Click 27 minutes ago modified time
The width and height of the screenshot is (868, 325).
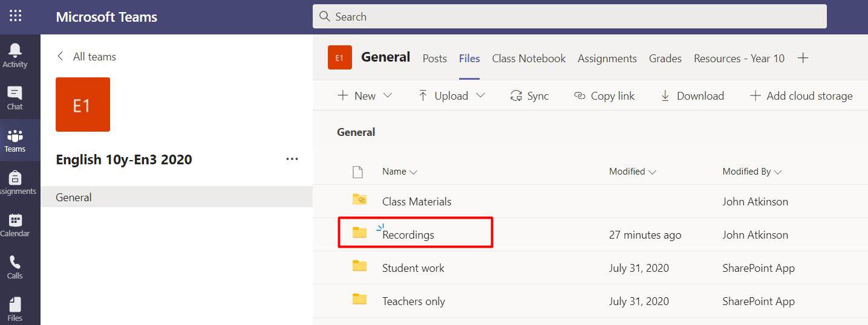click(645, 235)
